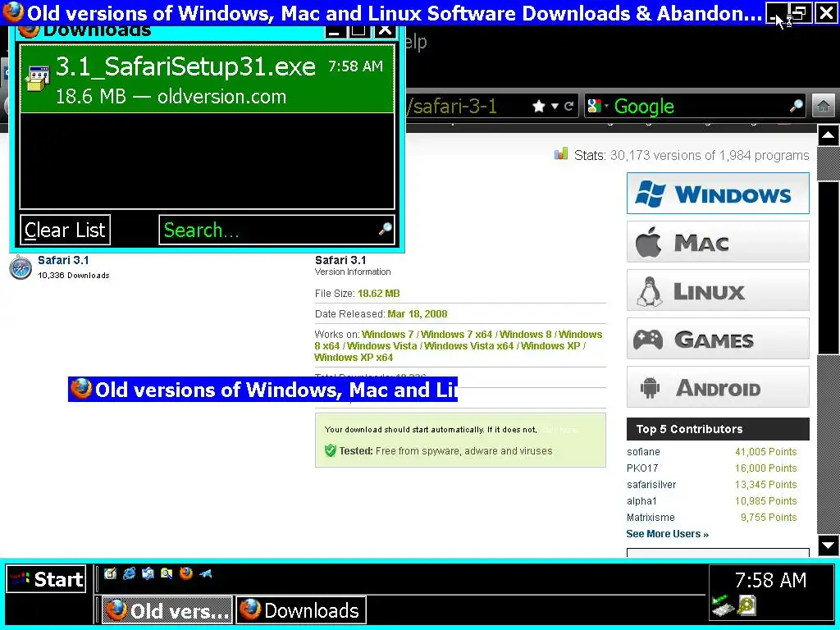
Task: Open contributor safarisilver's profile
Action: pos(651,485)
